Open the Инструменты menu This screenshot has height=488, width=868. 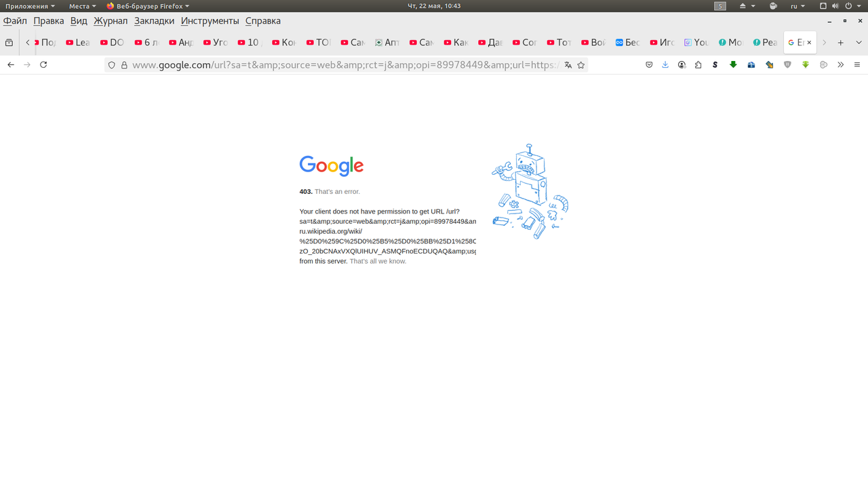(x=210, y=21)
